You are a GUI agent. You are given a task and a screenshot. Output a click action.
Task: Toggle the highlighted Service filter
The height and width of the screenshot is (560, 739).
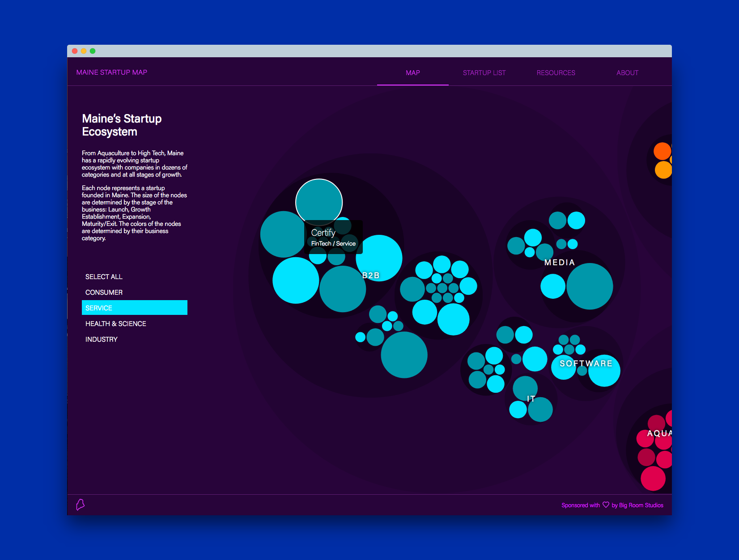click(x=134, y=308)
